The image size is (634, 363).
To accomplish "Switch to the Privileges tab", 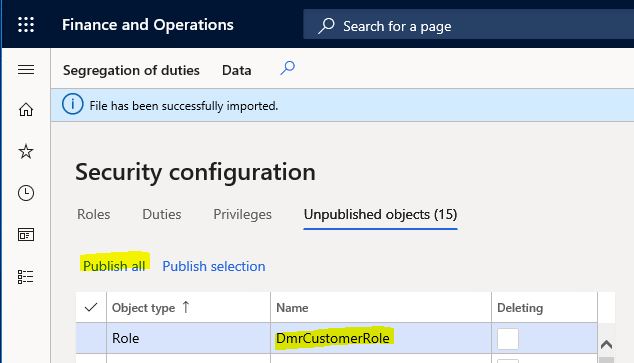I will (243, 214).
